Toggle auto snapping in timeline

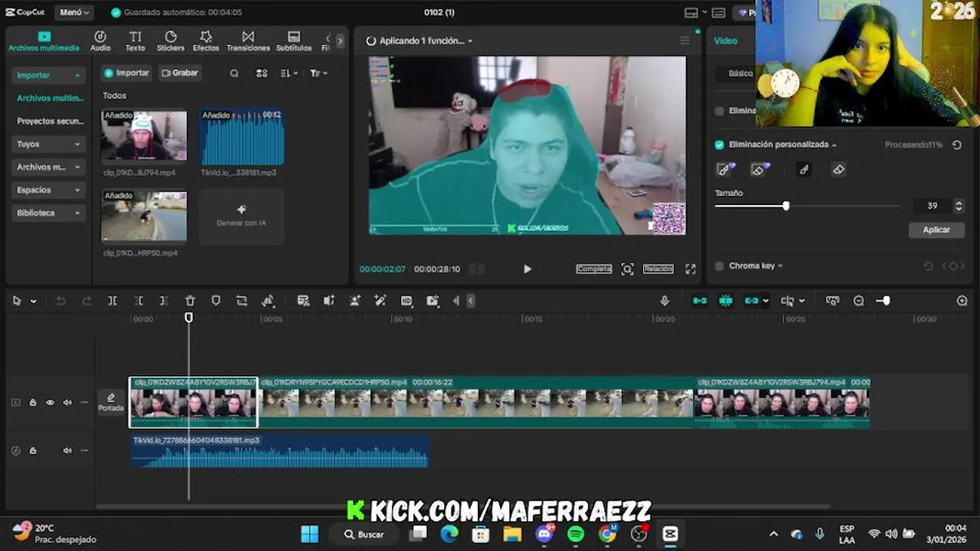726,301
